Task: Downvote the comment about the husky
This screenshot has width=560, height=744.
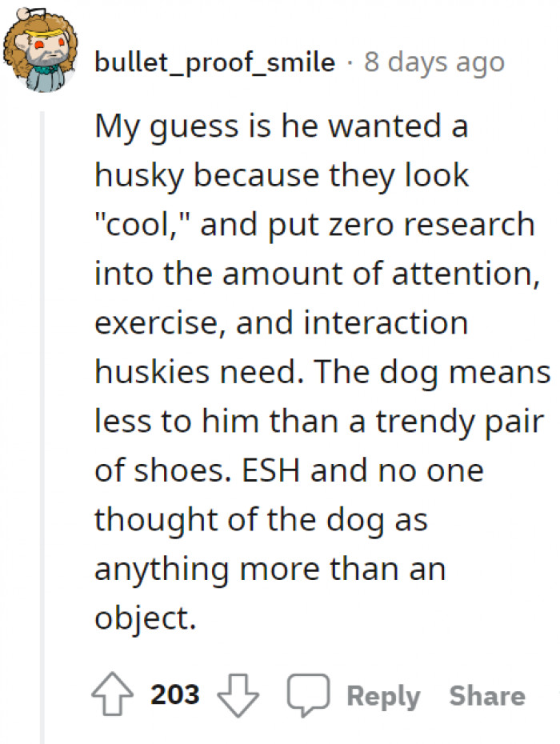Action: (x=239, y=696)
